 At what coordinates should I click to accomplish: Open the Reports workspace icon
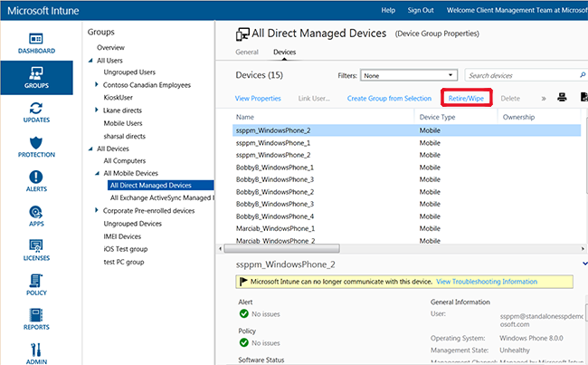coord(36,315)
